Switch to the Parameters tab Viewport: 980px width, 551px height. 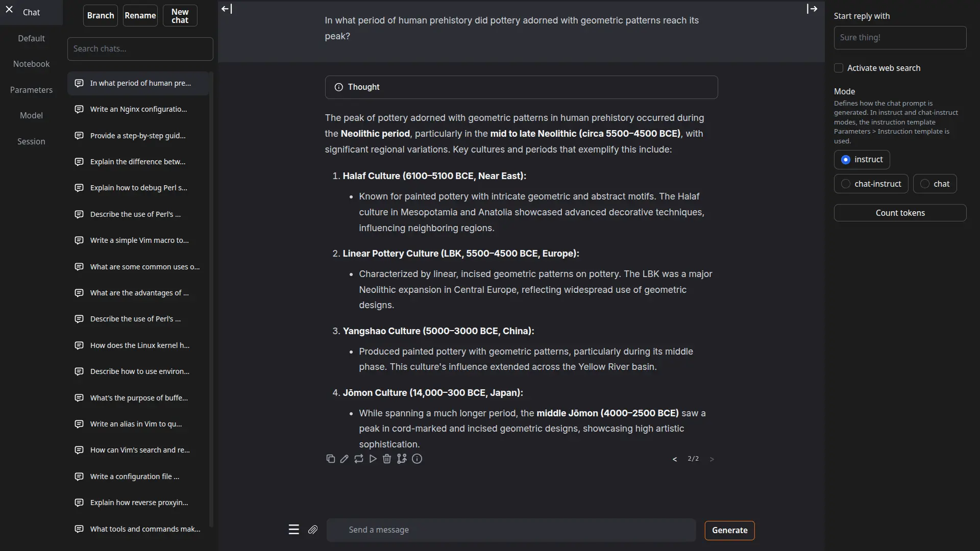click(x=31, y=90)
